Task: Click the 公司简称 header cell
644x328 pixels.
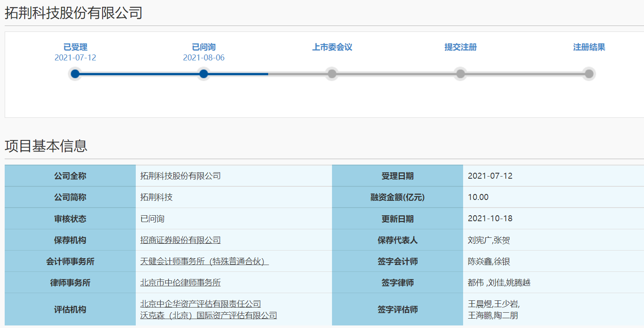Action: (70, 197)
